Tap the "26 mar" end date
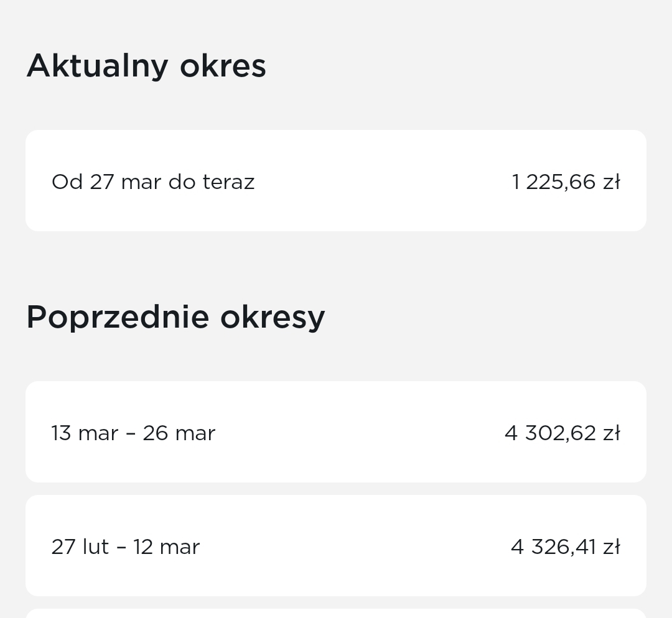 coord(179,433)
